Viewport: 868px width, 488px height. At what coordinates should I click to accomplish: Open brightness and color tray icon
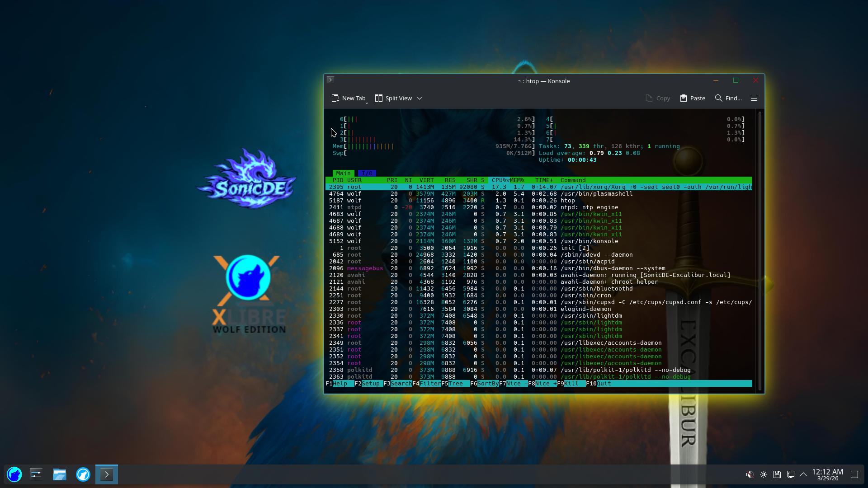click(x=763, y=474)
